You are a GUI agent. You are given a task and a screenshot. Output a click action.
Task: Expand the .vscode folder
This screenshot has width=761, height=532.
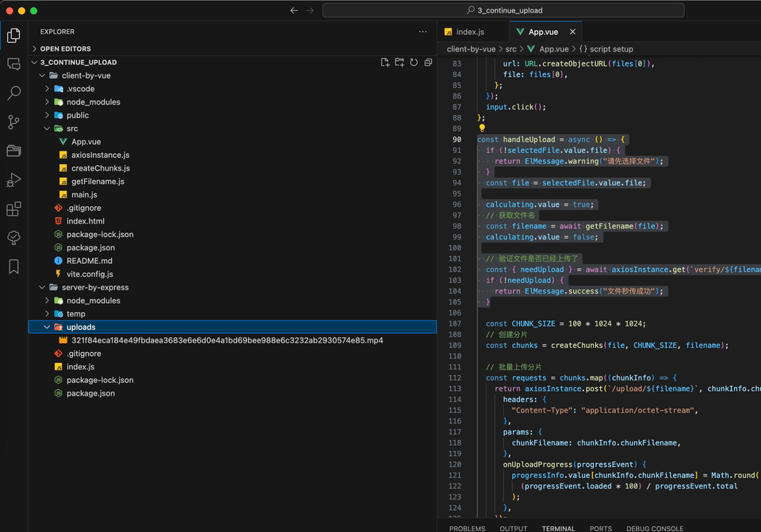tap(232, 89)
